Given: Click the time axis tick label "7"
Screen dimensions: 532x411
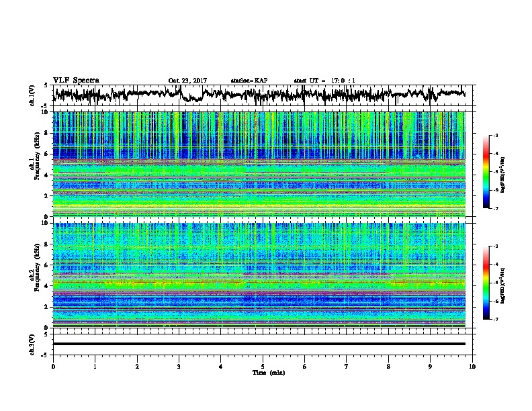Looking at the screenshot, I should click(347, 367).
